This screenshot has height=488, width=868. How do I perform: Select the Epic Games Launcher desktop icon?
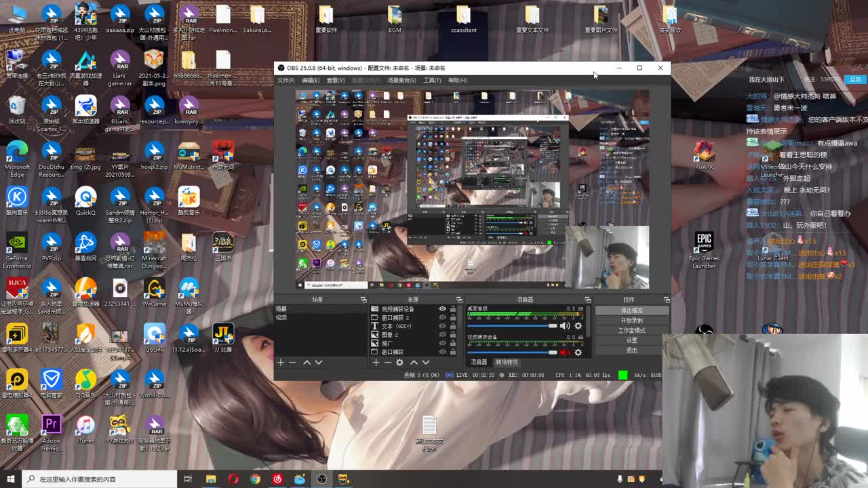pos(704,251)
